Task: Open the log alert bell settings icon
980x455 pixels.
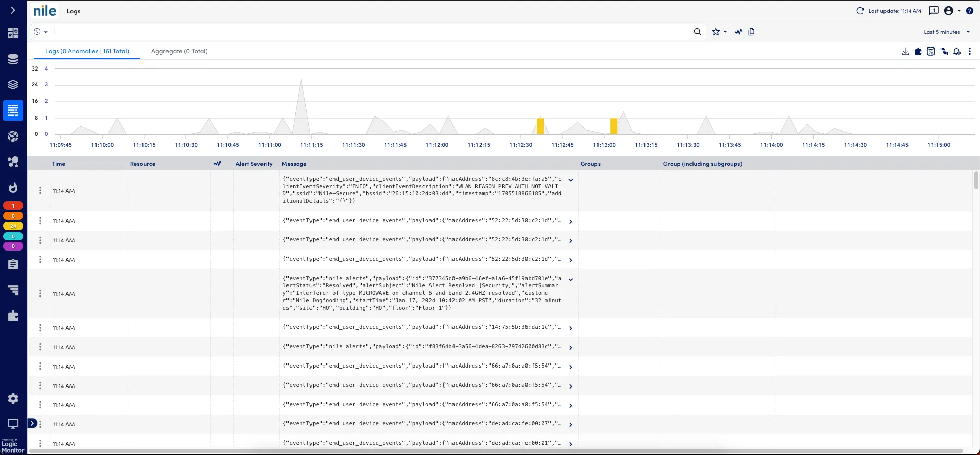Action: click(957, 51)
